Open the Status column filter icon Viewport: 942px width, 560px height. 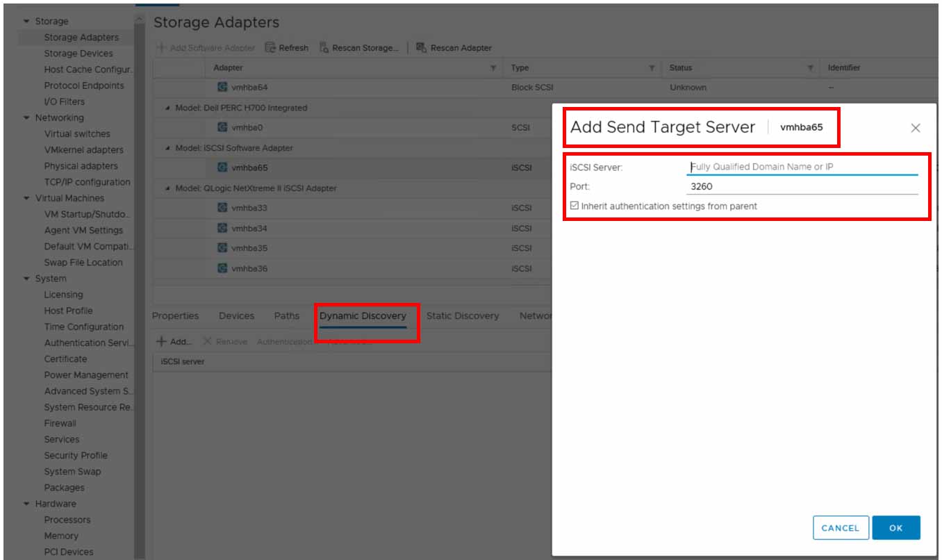(810, 68)
